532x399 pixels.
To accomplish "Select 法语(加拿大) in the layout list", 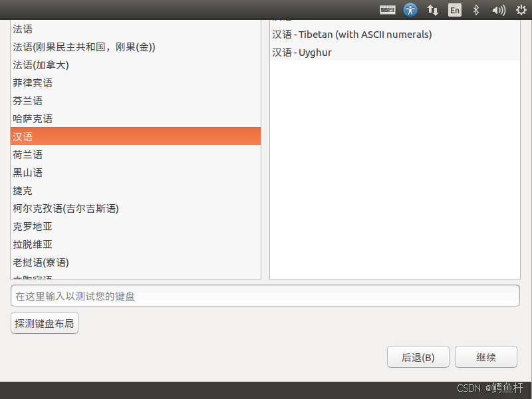I will click(x=136, y=65).
